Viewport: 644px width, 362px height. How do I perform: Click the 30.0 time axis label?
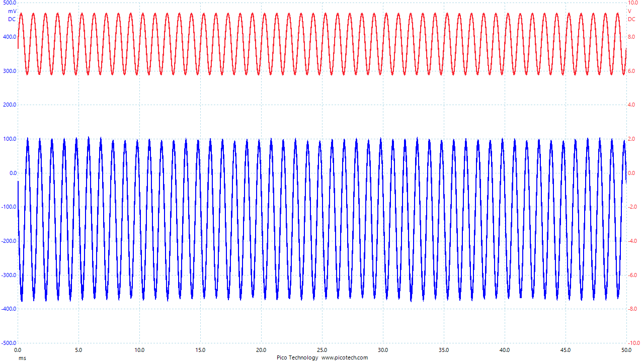click(383, 350)
